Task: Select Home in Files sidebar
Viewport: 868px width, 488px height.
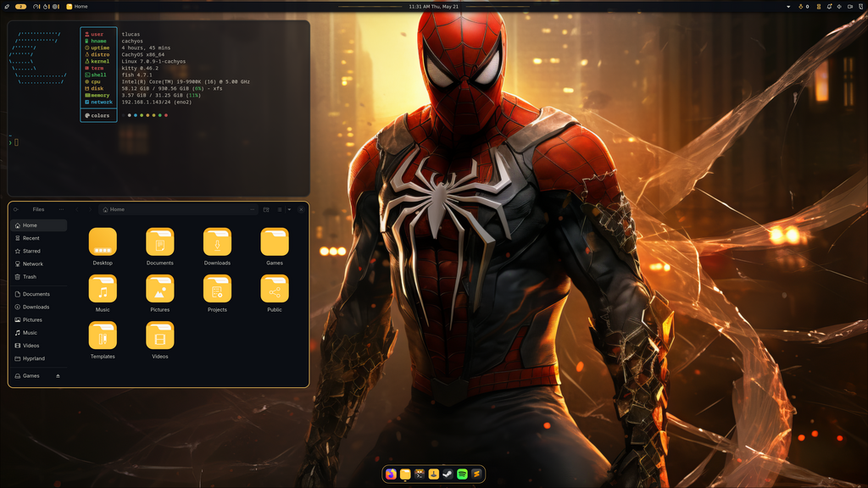Action: click(39, 225)
